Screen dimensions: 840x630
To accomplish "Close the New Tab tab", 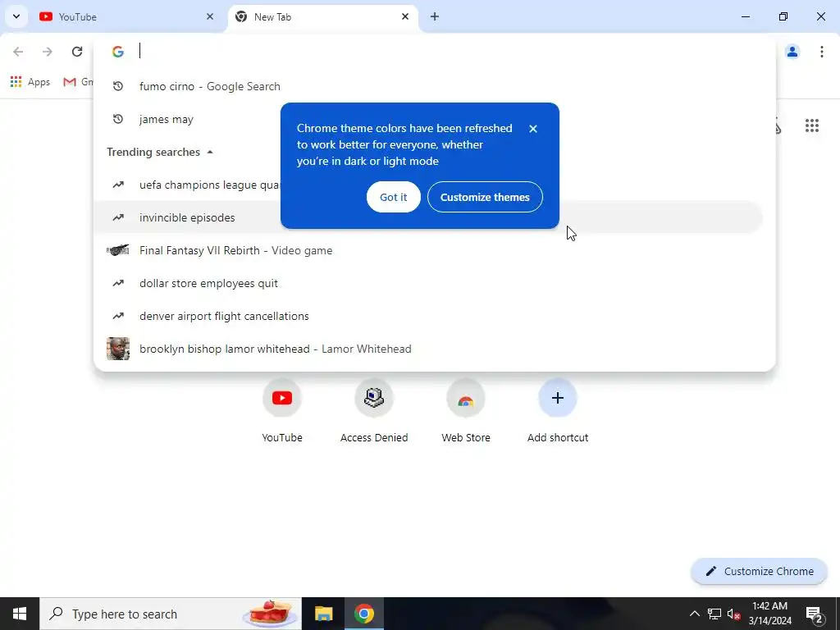I will pyautogui.click(x=405, y=16).
